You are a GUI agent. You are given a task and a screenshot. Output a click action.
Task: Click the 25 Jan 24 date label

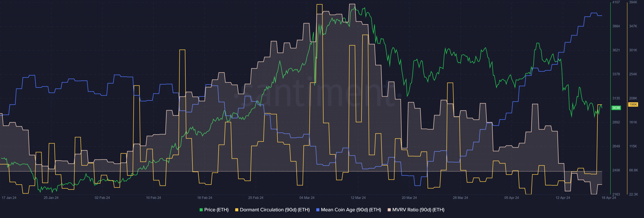pos(51,198)
